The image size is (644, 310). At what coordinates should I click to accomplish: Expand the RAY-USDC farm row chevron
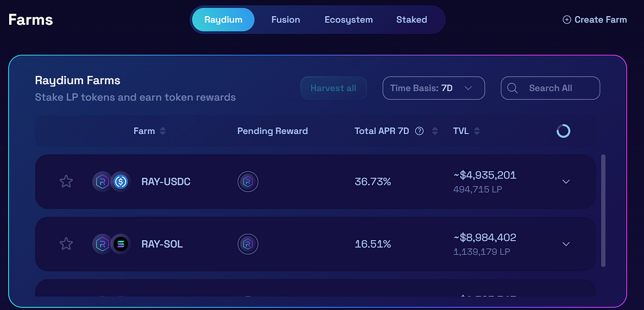click(566, 182)
